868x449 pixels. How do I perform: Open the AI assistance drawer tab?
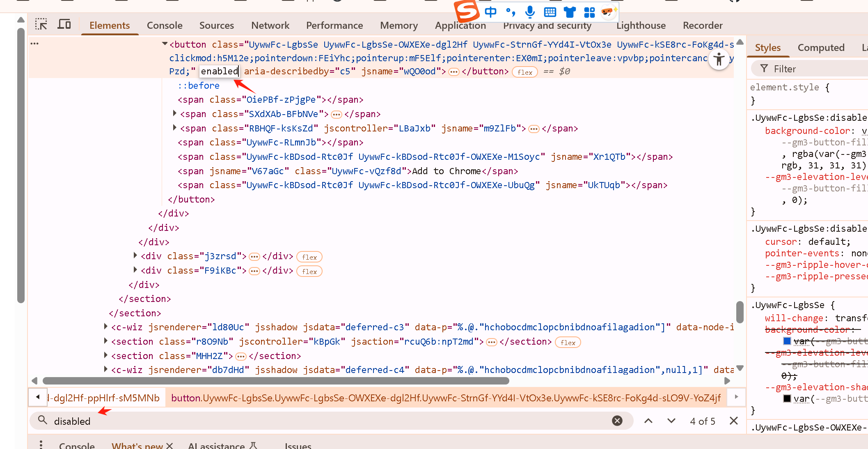(223, 445)
